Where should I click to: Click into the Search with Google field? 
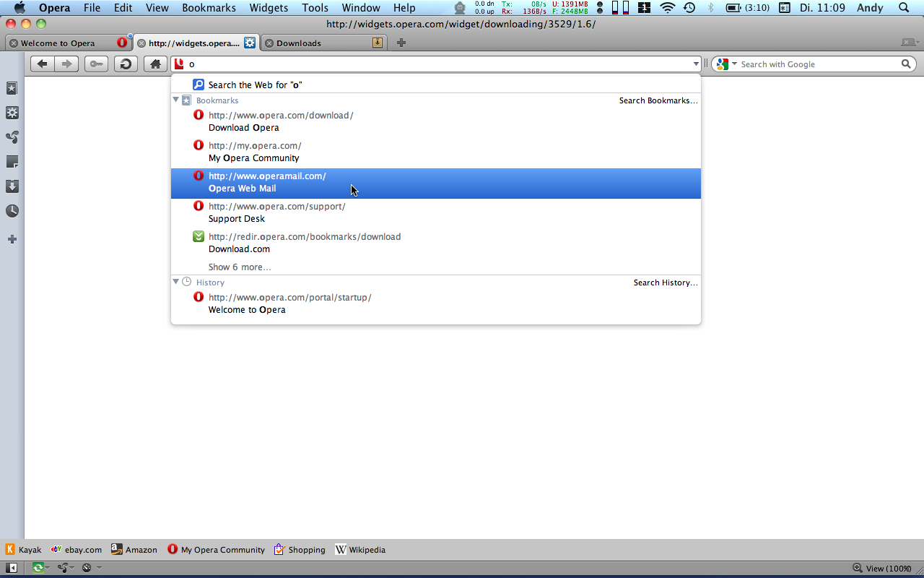[819, 64]
